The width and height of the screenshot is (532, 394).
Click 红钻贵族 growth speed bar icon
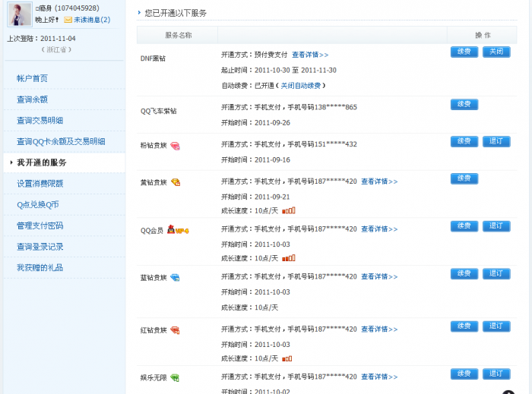pos(287,358)
